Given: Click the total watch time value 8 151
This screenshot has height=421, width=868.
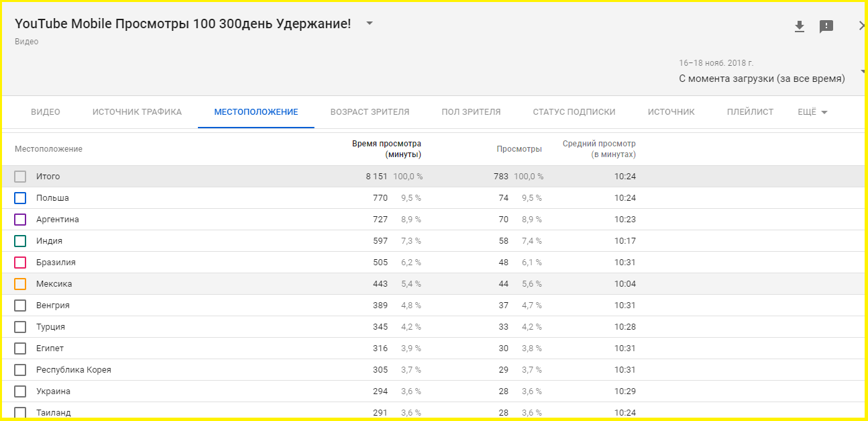Looking at the screenshot, I should click(x=376, y=177).
